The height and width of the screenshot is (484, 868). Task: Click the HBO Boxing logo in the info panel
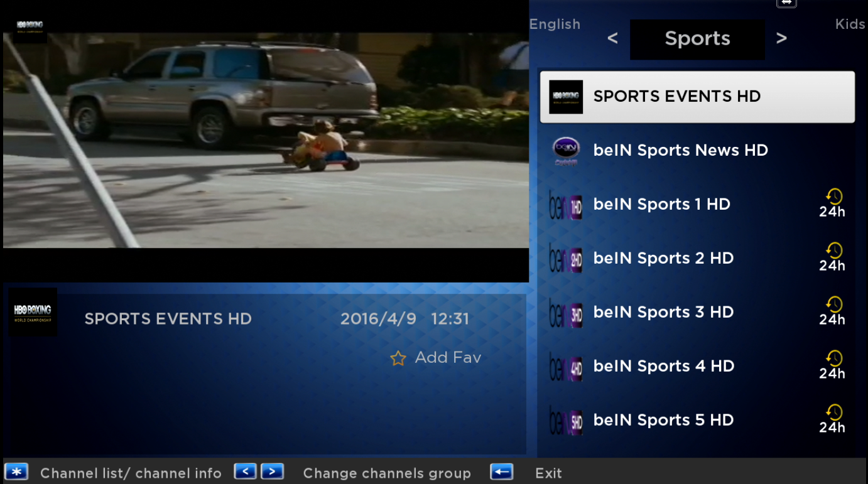[x=33, y=312]
